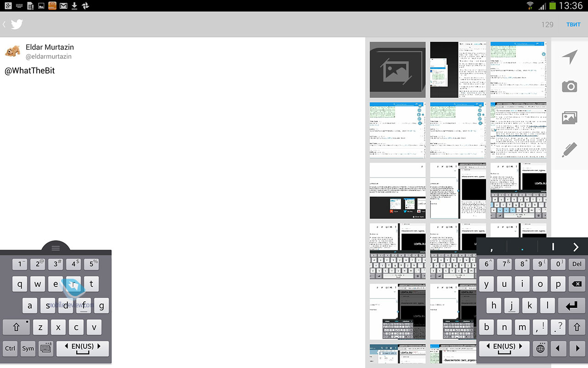
Task: Toggle the left Shift key
Action: pyautogui.click(x=16, y=327)
